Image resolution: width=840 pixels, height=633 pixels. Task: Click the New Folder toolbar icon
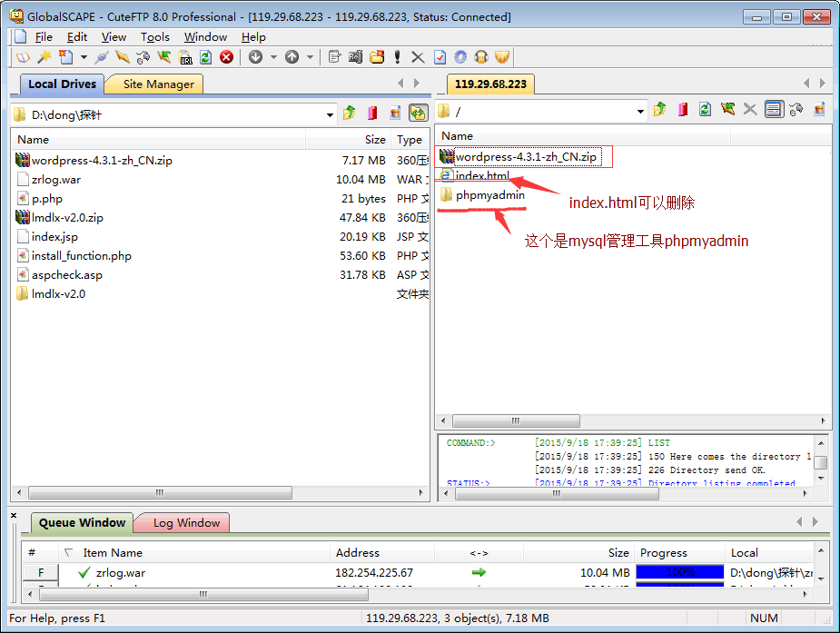(377, 57)
